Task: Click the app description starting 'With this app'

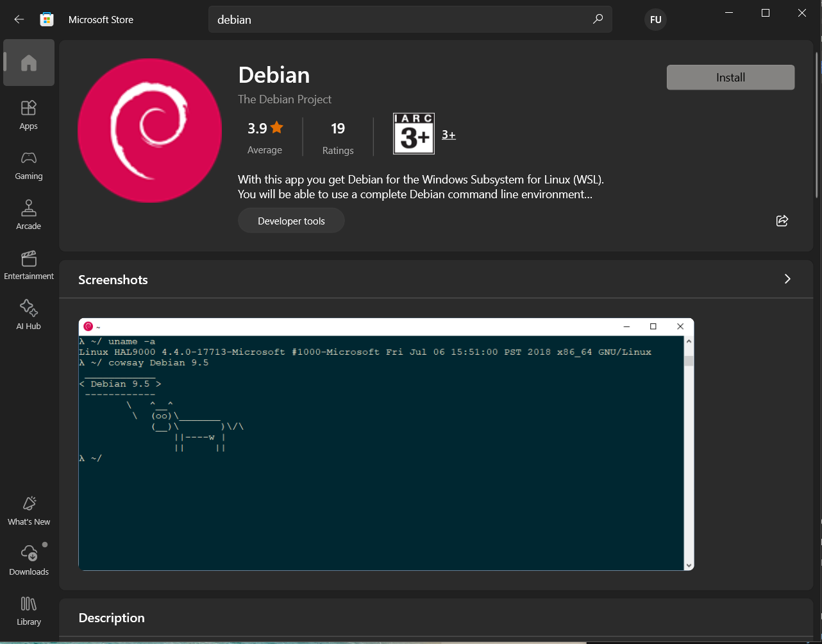Action: coord(421,187)
